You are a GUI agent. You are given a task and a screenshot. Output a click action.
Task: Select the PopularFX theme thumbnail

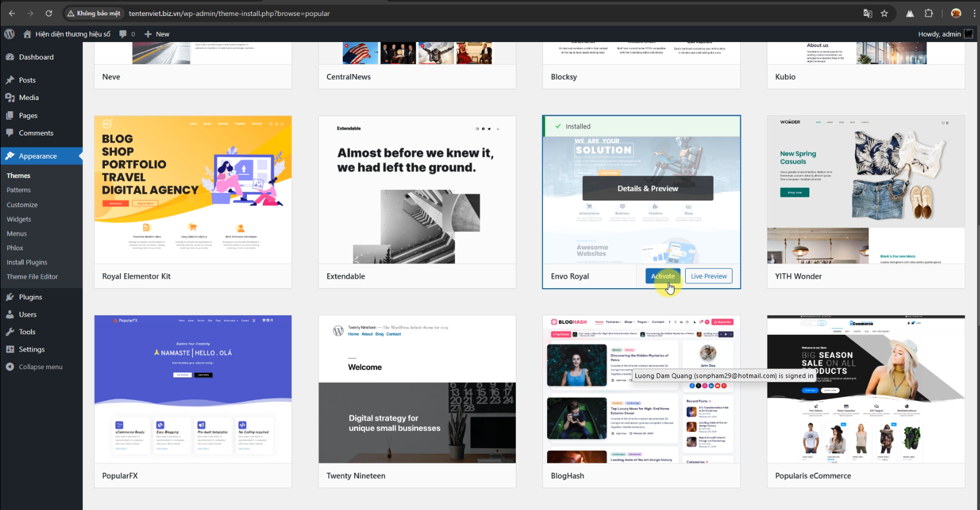click(193, 389)
